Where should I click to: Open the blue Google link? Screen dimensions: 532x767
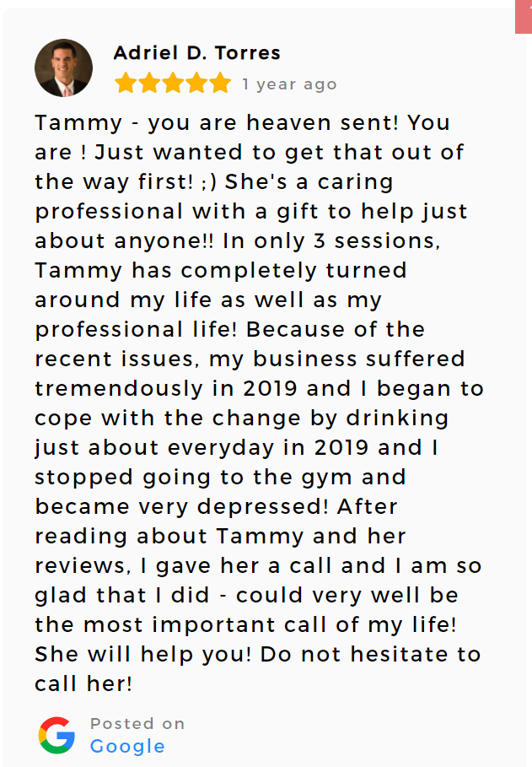pyautogui.click(x=127, y=747)
